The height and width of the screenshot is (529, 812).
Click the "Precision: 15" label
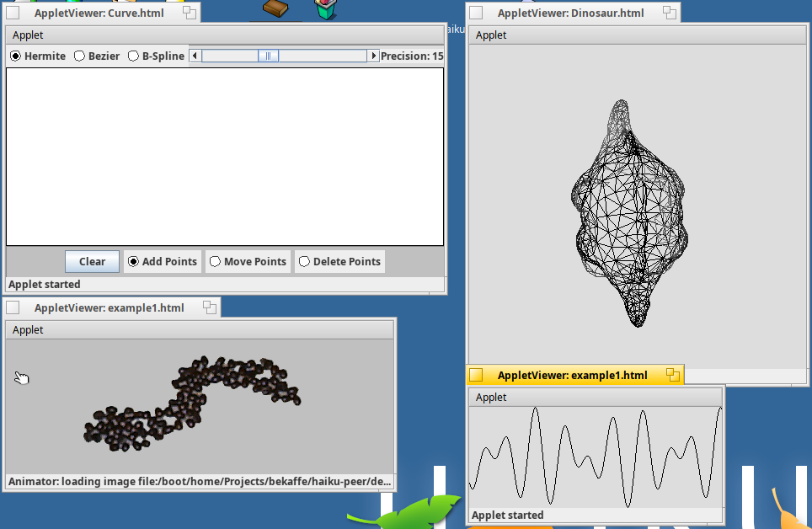[x=412, y=56]
